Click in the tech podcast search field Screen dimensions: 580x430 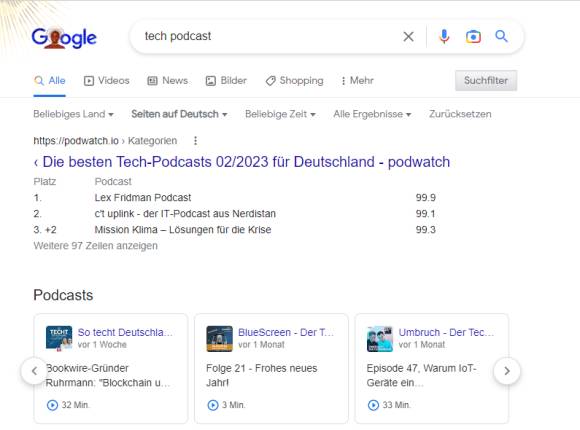click(x=270, y=36)
